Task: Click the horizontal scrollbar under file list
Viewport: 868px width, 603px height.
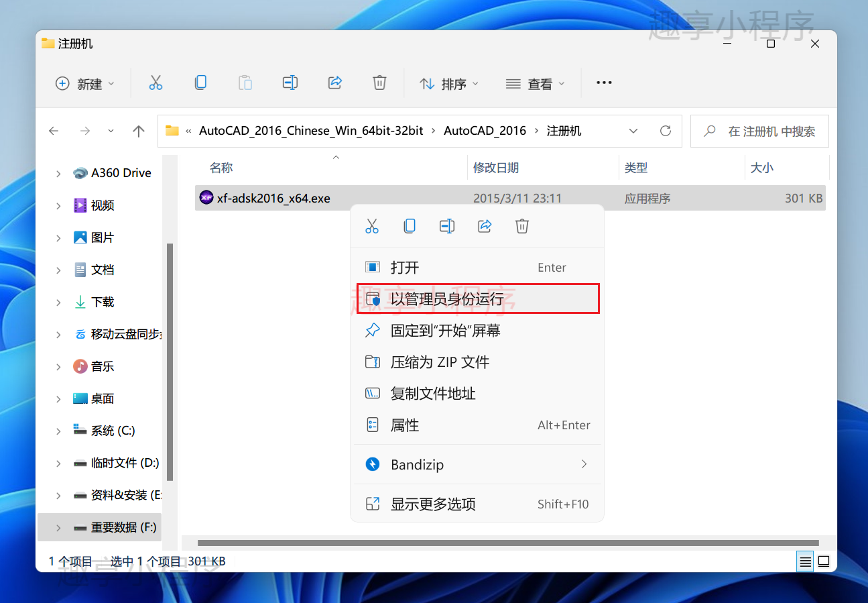Action: (508, 543)
